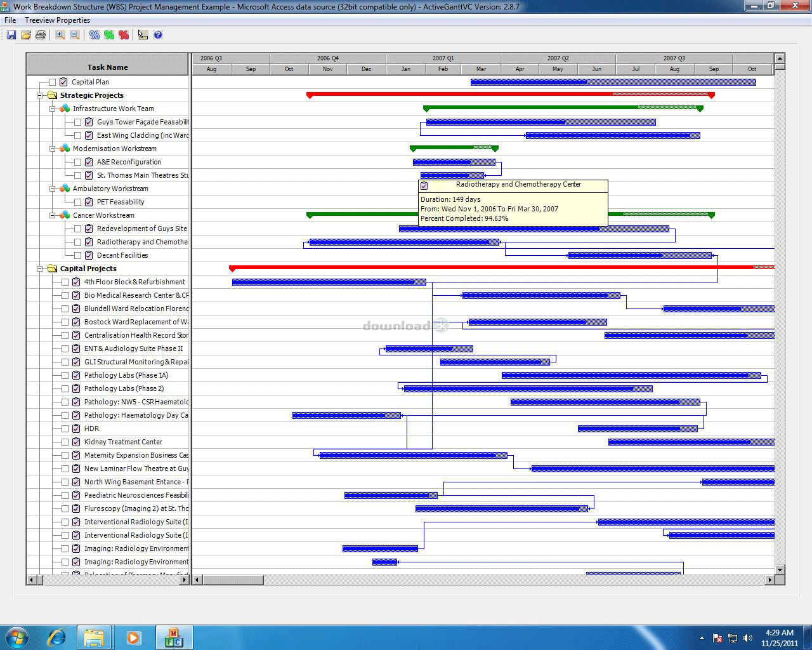Click the horizontal scrollbar thumb under the Gantt chart
Image resolution: width=812 pixels, height=650 pixels.
[233, 580]
